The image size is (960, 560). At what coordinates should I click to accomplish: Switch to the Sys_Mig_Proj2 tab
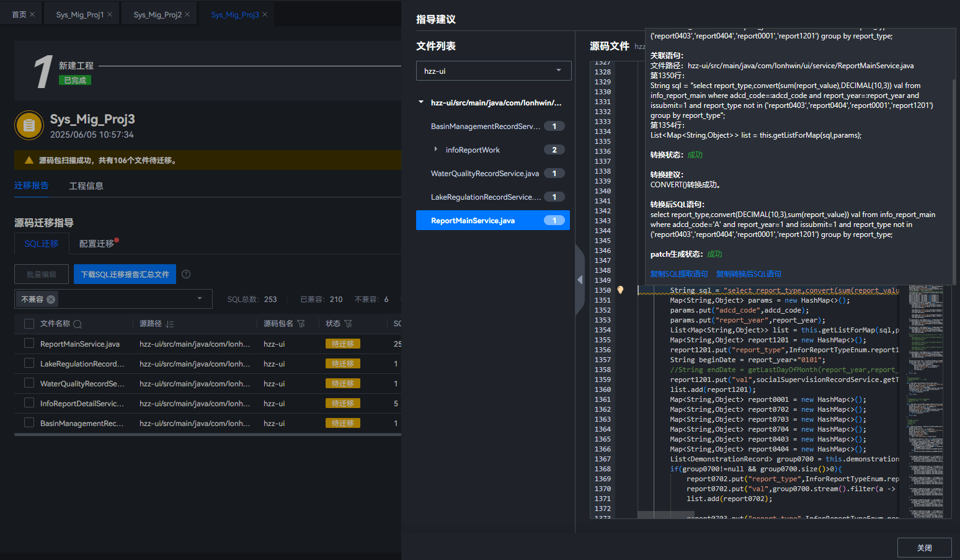pos(158,14)
